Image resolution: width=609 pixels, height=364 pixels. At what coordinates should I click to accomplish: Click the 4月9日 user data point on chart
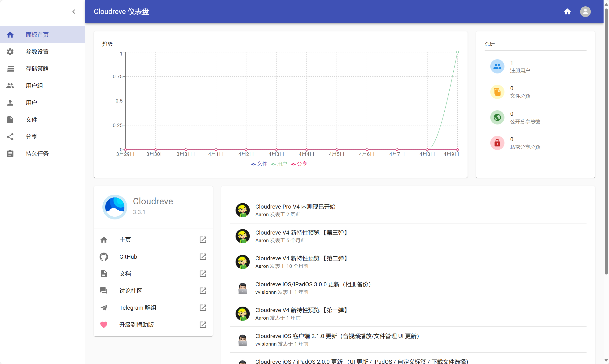tap(457, 52)
